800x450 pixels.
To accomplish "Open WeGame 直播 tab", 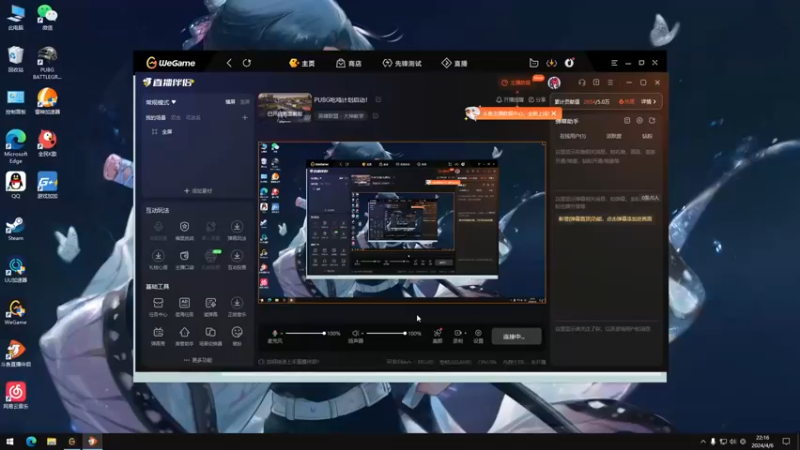I will tap(455, 63).
